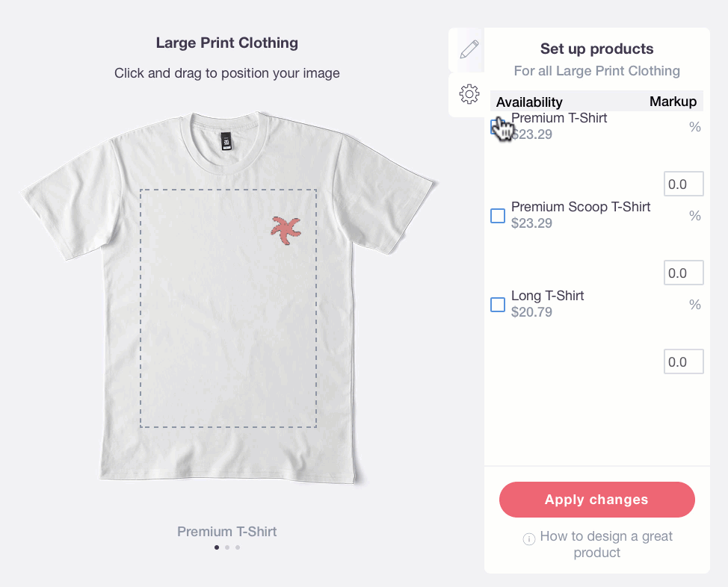Open the gear settings tab
This screenshot has height=587, width=728.
point(469,94)
